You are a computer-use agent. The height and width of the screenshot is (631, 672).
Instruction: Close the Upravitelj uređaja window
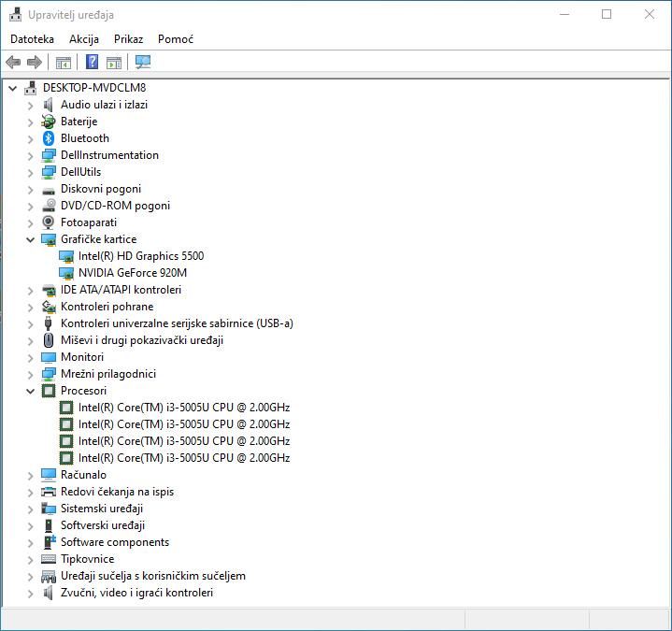650,15
